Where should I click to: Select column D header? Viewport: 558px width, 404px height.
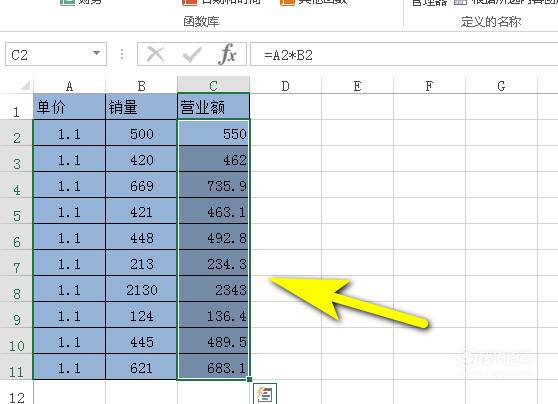point(285,85)
